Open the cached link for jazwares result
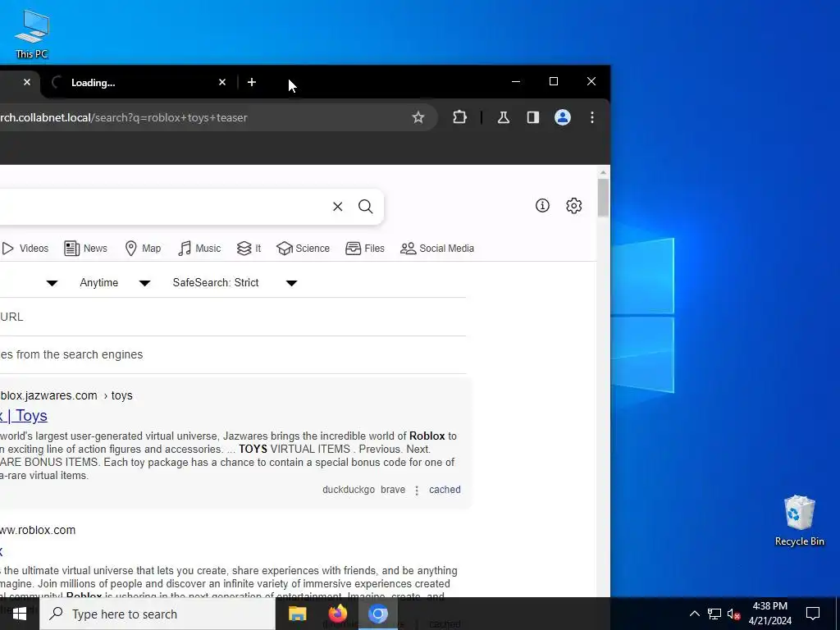The image size is (840, 630). click(x=445, y=490)
